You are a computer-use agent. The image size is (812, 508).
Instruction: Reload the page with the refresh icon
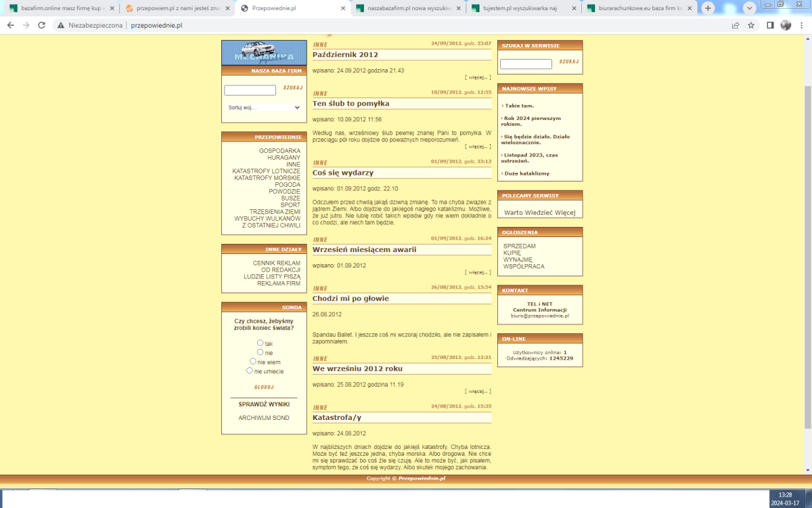[x=41, y=25]
